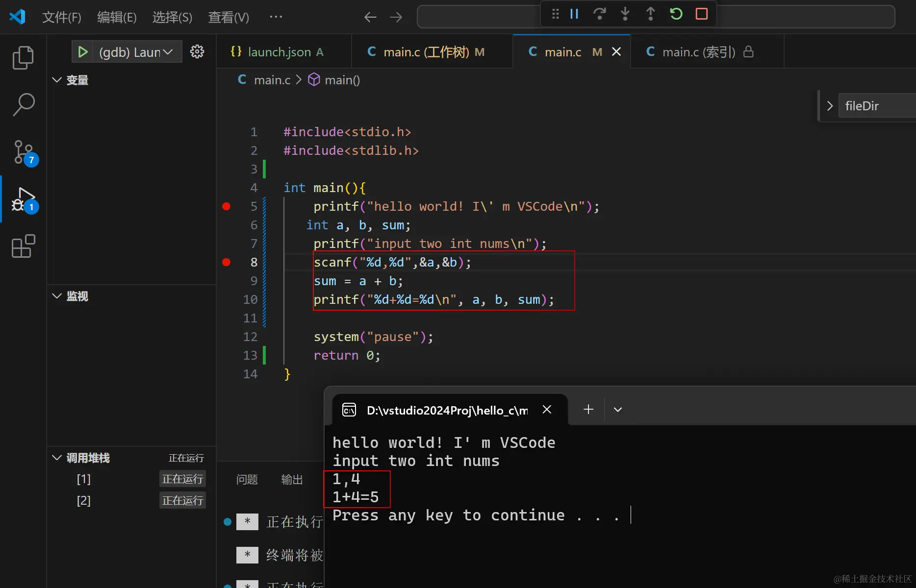Step over in the debug toolbar

pyautogui.click(x=599, y=14)
